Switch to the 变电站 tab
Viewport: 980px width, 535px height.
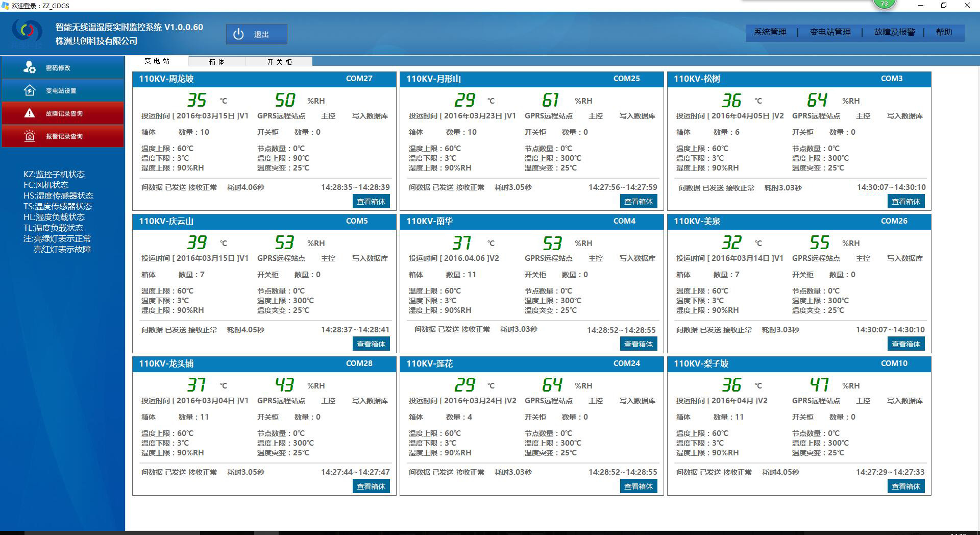pos(157,61)
